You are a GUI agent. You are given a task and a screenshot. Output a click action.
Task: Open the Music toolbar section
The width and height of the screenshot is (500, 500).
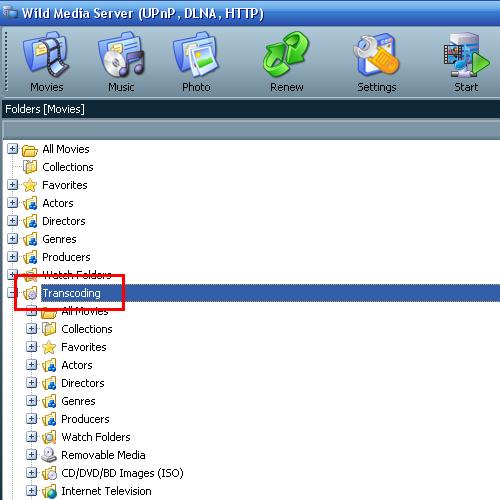(x=121, y=62)
